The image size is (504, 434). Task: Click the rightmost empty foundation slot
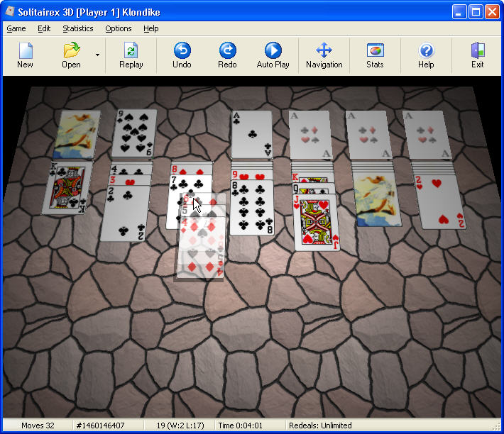pos(429,135)
